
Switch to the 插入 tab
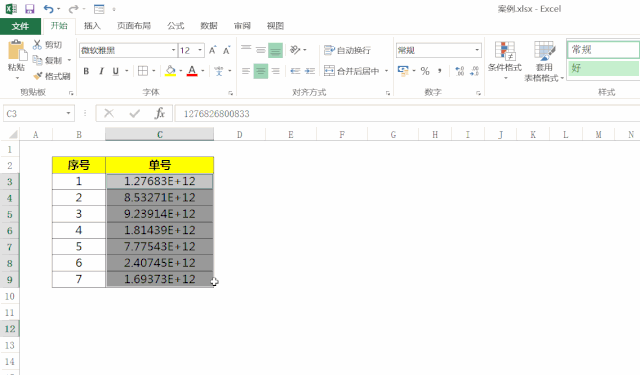pyautogui.click(x=92, y=26)
